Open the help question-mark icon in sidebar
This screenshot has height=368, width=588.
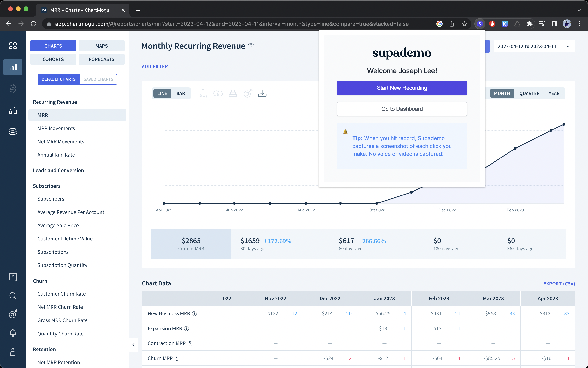[x=13, y=277]
